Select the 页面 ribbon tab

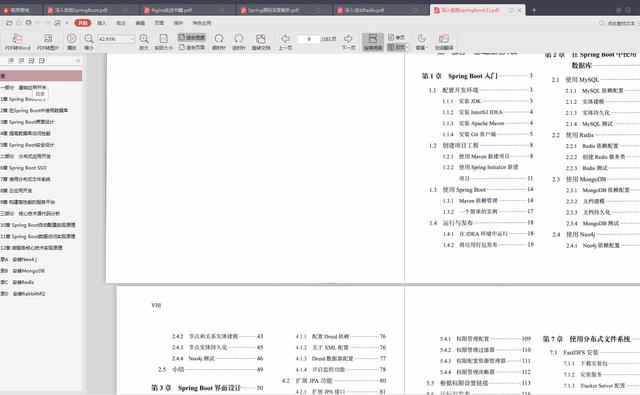pyautogui.click(x=159, y=23)
